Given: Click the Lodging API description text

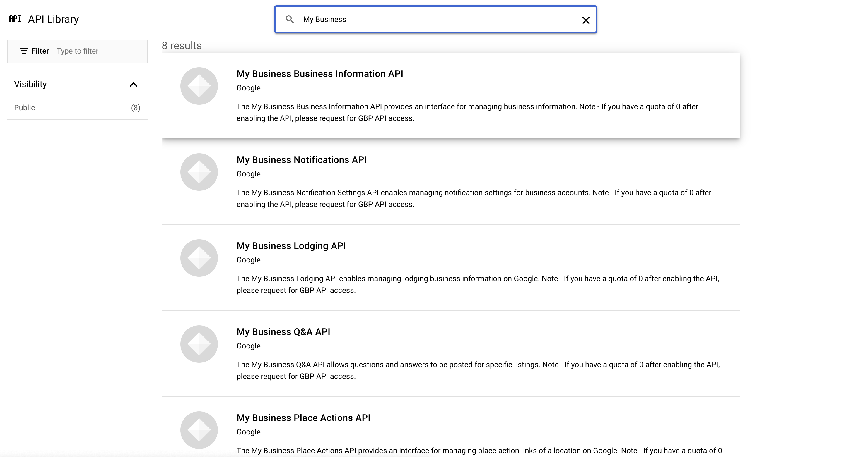Looking at the screenshot, I should tap(478, 284).
